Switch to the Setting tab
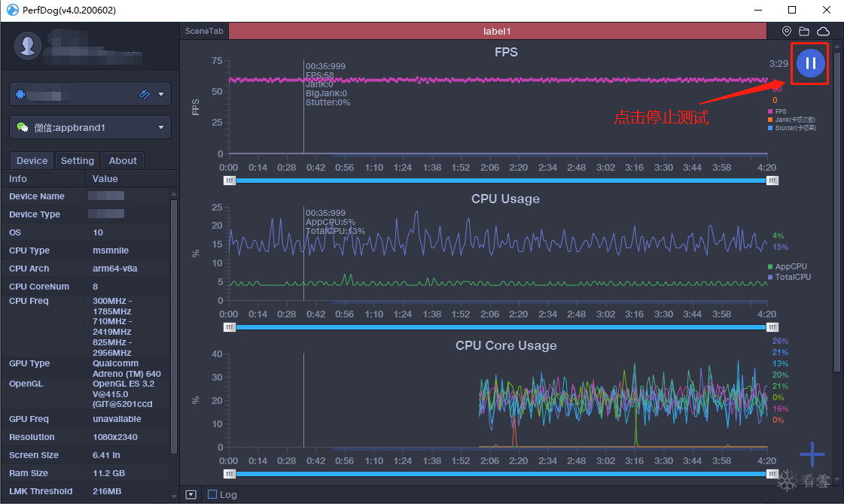 [77, 161]
